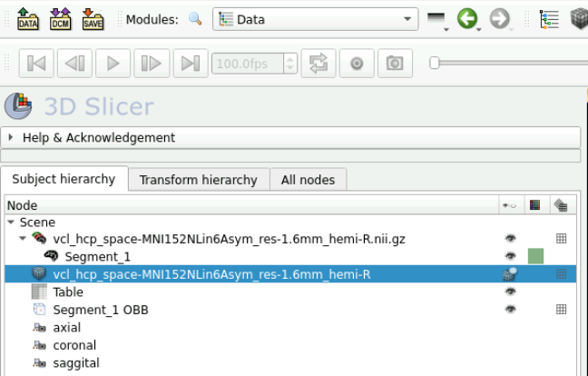
Task: Click the Node column header
Action: 251,205
